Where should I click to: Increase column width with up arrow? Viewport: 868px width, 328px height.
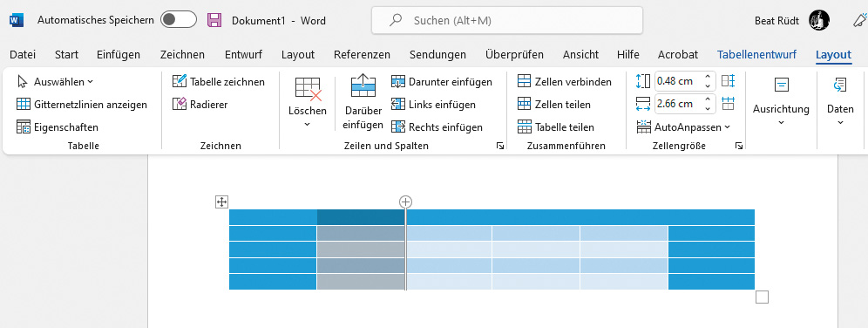(708, 99)
